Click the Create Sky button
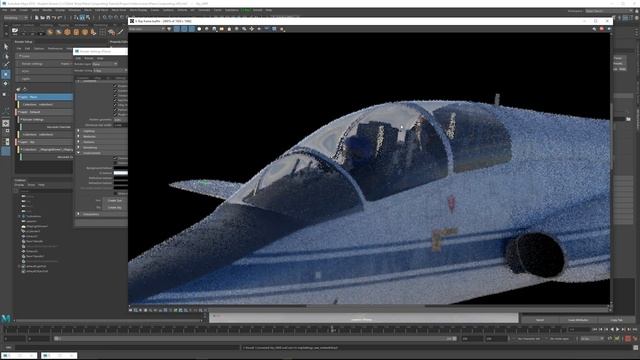640x360 pixels. click(115, 207)
